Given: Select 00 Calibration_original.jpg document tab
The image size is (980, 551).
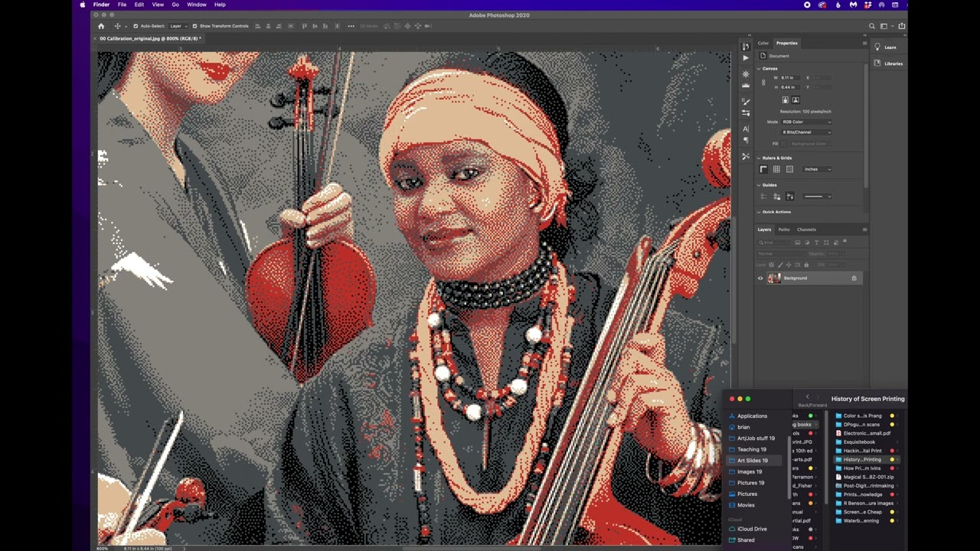Looking at the screenshot, I should 149,38.
